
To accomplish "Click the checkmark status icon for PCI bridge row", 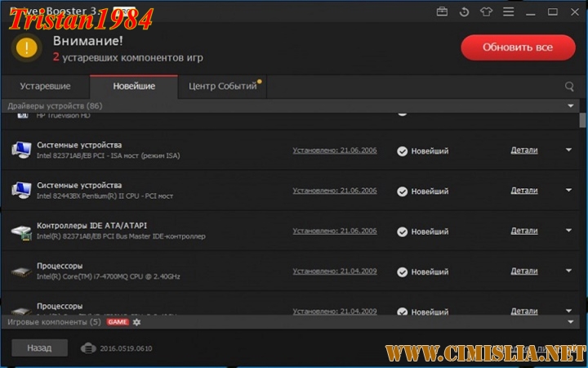I will 403,191.
